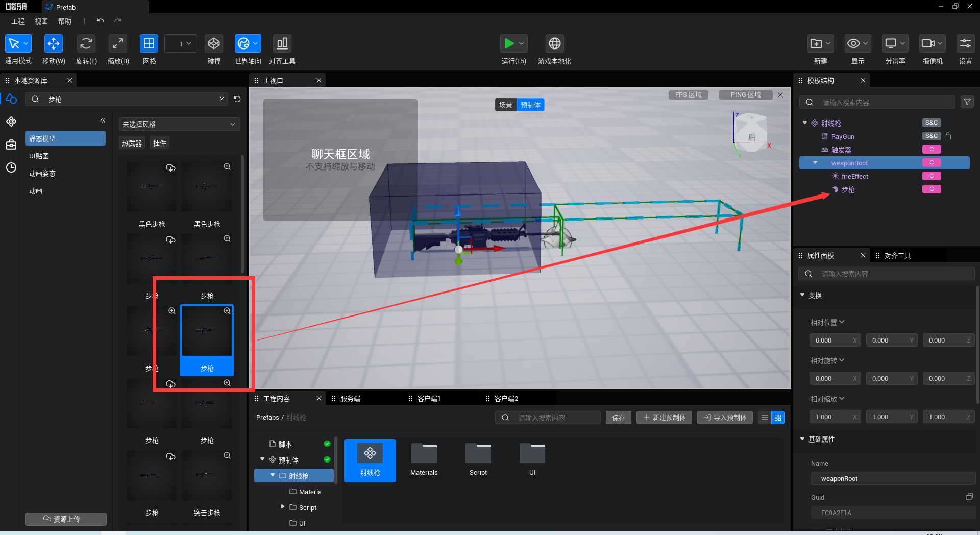Clear the 步枪 search text

click(222, 99)
